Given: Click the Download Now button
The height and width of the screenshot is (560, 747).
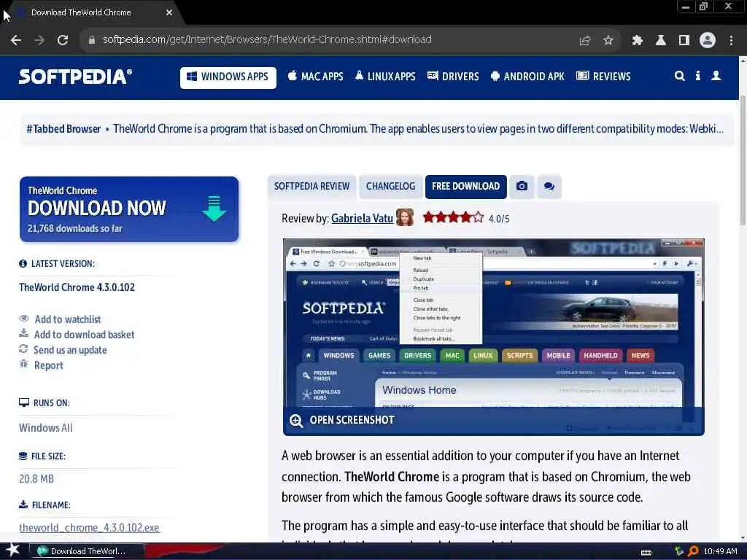Looking at the screenshot, I should 128,209.
